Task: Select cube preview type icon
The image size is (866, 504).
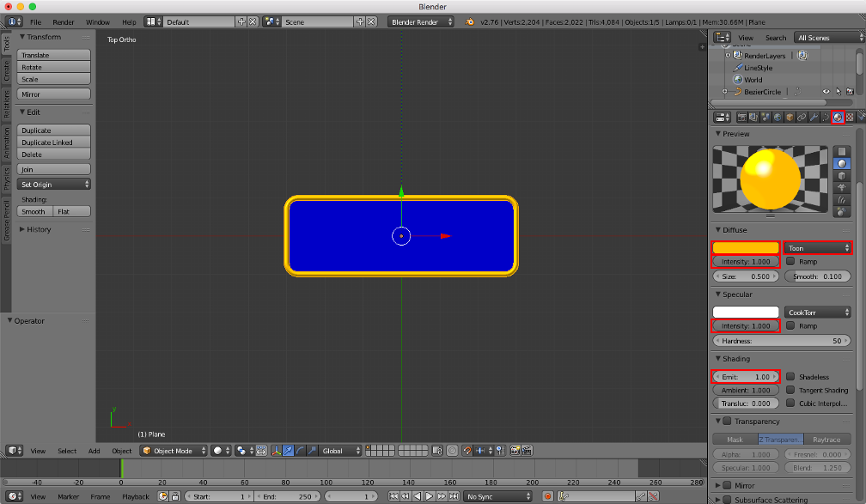Action: pos(842,175)
